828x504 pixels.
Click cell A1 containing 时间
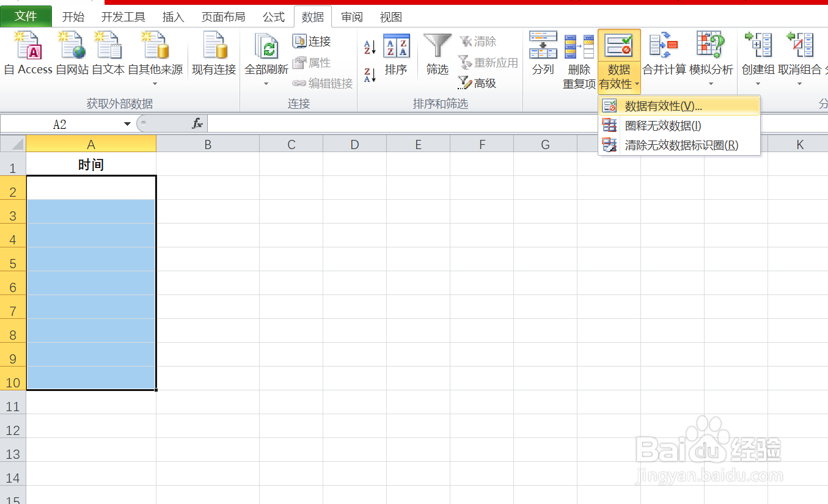point(91,164)
